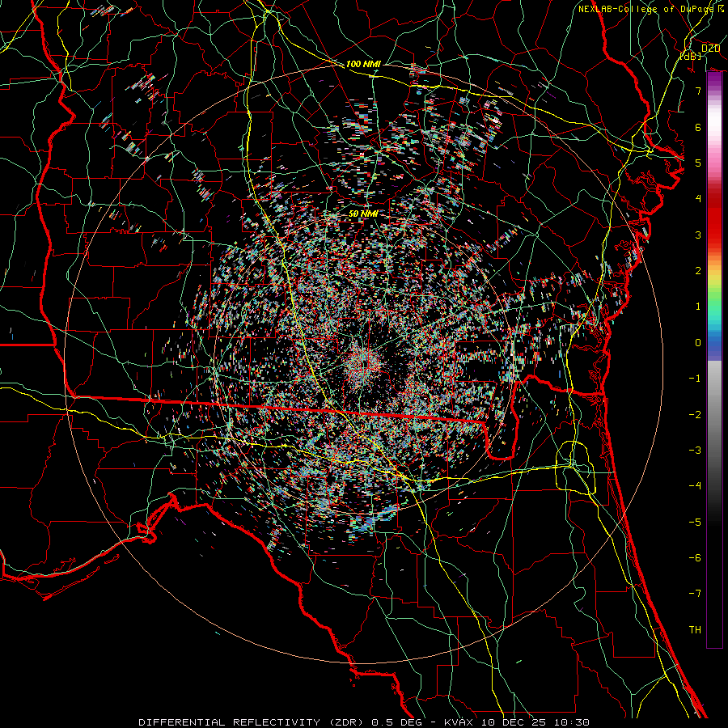
Task: Click the [dB] units label
Action: click(691, 56)
